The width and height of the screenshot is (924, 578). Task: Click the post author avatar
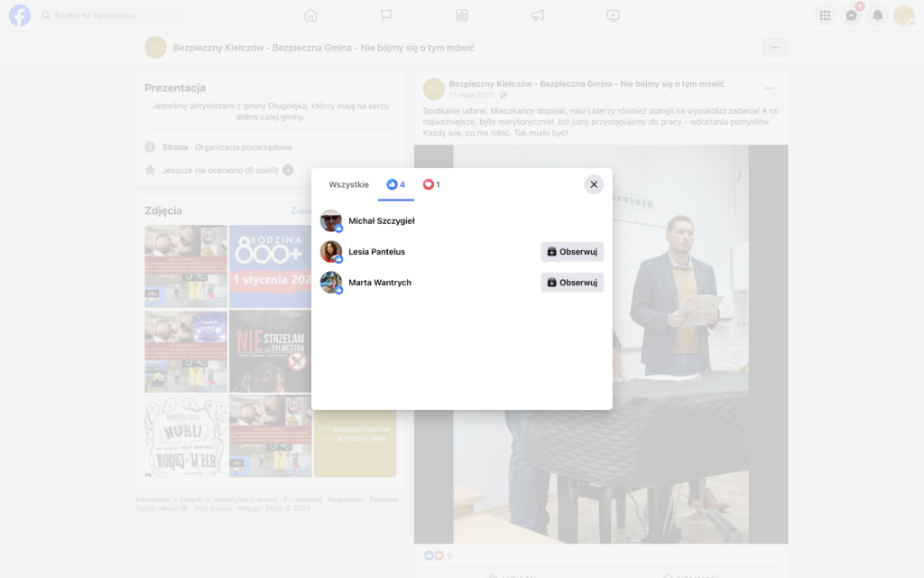pyautogui.click(x=434, y=89)
